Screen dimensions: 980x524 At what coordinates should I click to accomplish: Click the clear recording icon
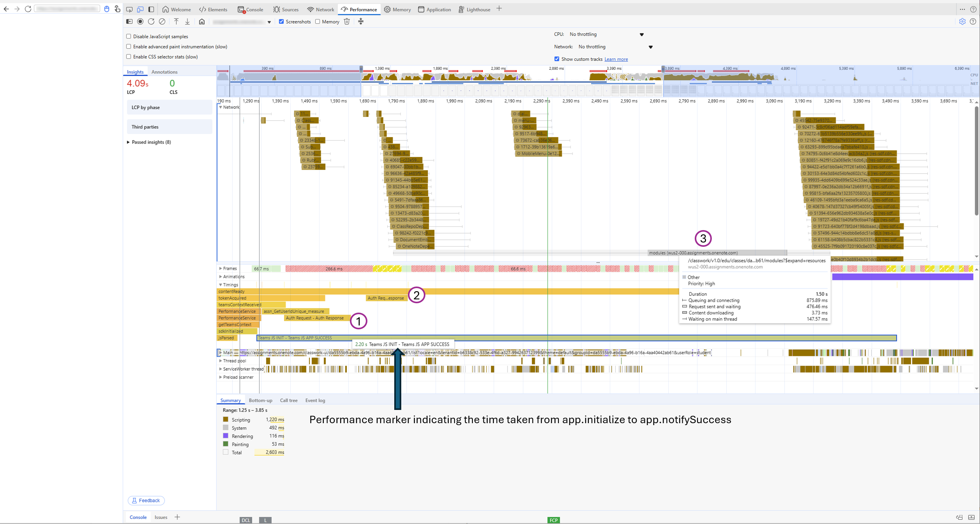pyautogui.click(x=162, y=21)
